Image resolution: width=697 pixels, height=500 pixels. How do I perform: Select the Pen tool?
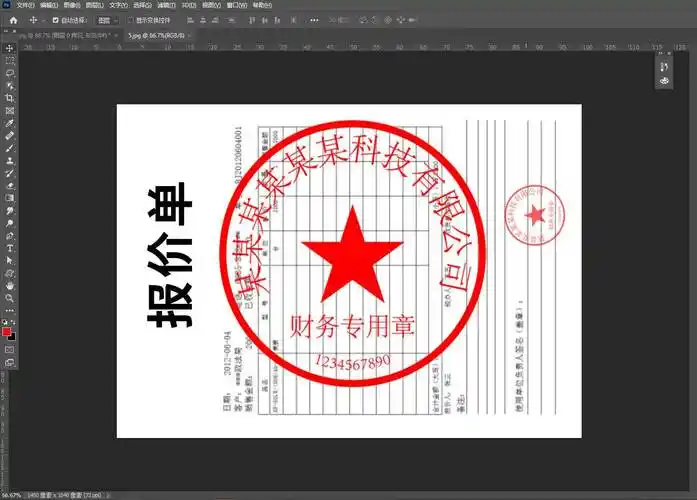[x=9, y=236]
